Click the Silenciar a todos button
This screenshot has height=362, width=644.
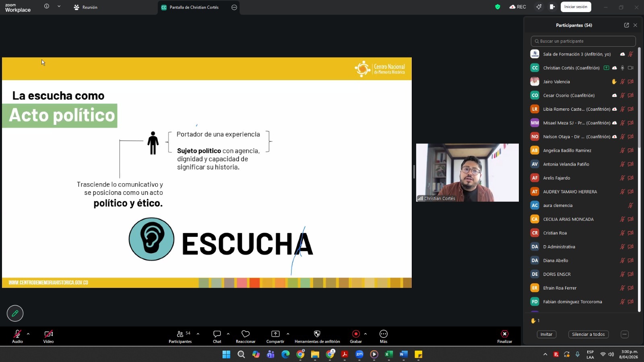pos(588,334)
